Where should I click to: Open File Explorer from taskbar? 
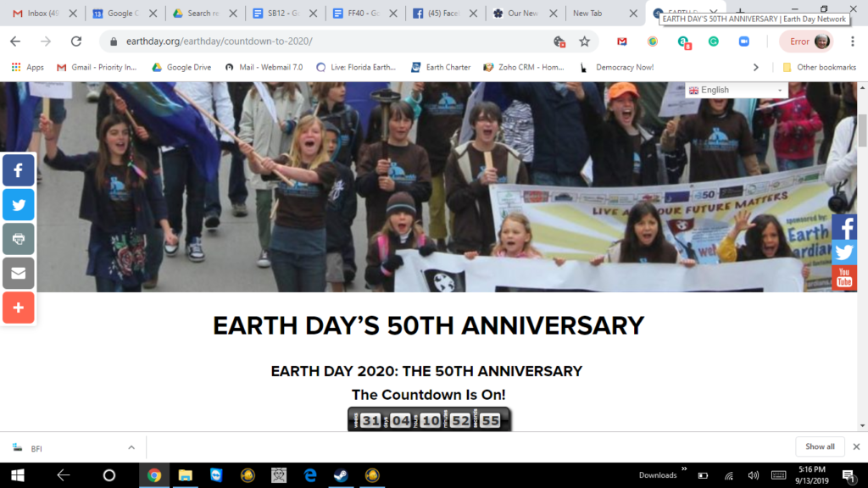(185, 475)
